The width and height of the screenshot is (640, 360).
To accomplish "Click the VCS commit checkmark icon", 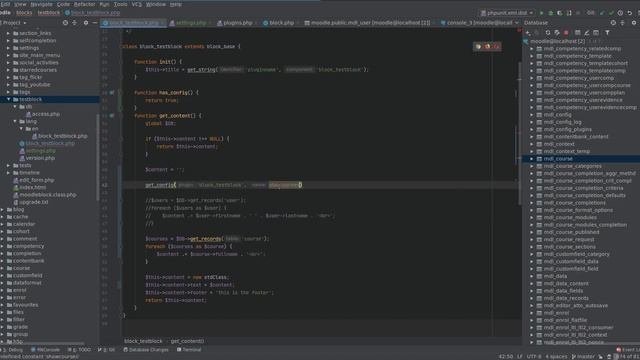I will 611,13.
